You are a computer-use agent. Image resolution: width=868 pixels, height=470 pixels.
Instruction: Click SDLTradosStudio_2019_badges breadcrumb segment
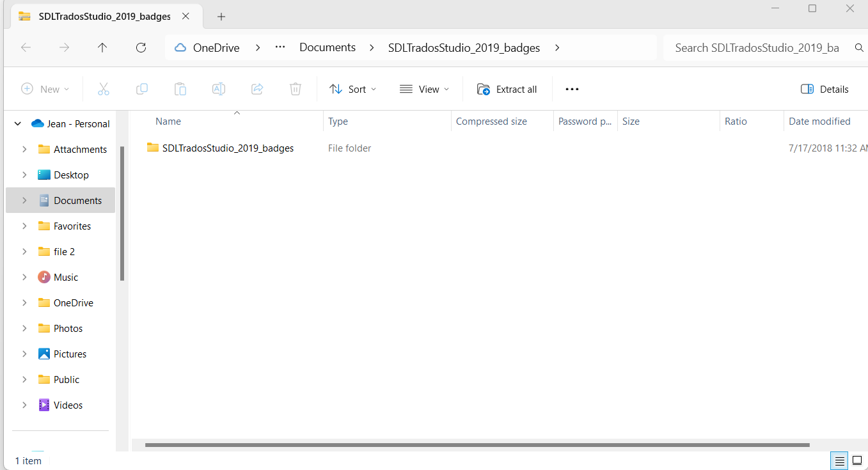pos(464,48)
